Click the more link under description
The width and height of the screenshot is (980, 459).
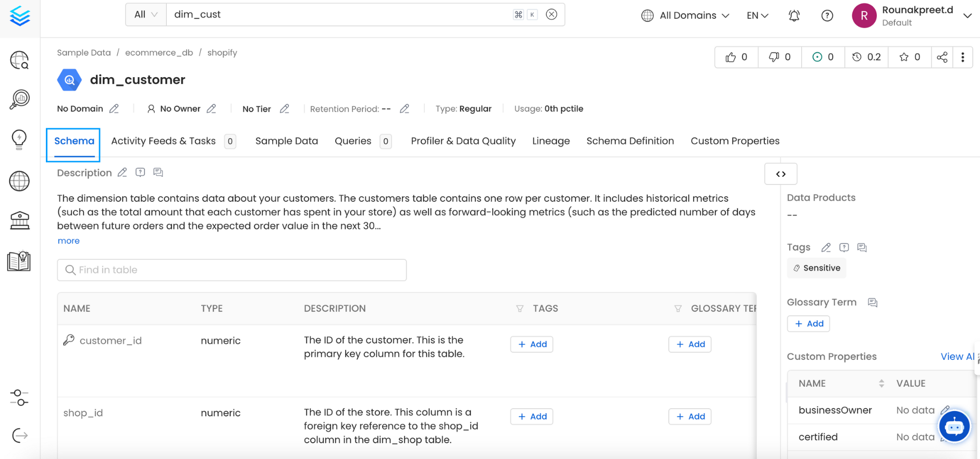(x=68, y=240)
